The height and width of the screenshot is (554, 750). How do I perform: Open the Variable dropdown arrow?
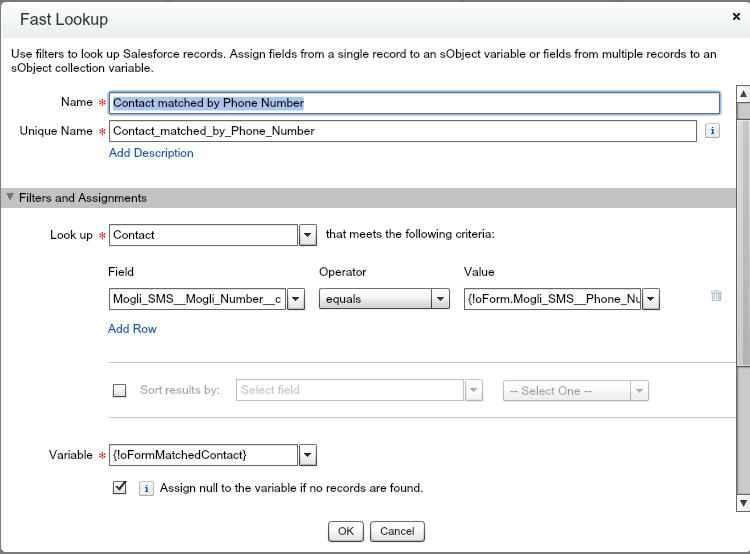pyautogui.click(x=309, y=455)
